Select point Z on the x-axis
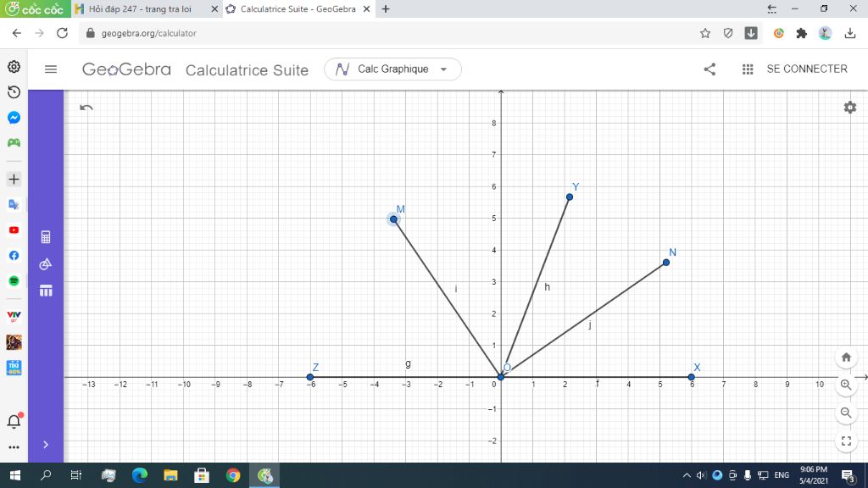 pos(310,377)
